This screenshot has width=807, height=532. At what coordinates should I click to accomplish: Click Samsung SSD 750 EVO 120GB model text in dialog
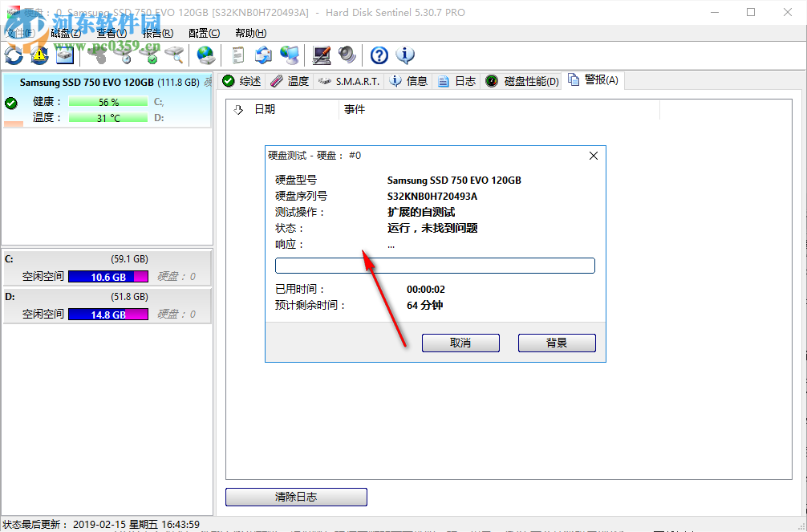454,181
